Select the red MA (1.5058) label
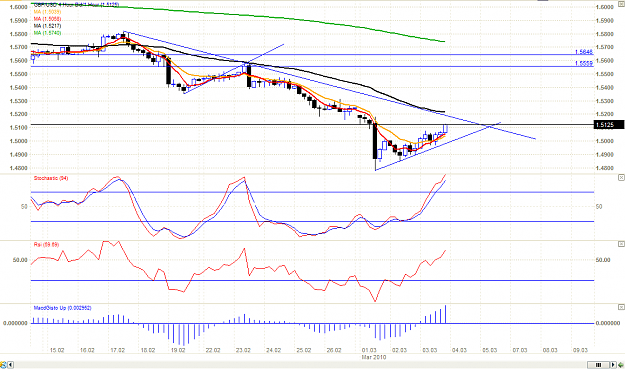The image size is (625, 369). (x=47, y=19)
